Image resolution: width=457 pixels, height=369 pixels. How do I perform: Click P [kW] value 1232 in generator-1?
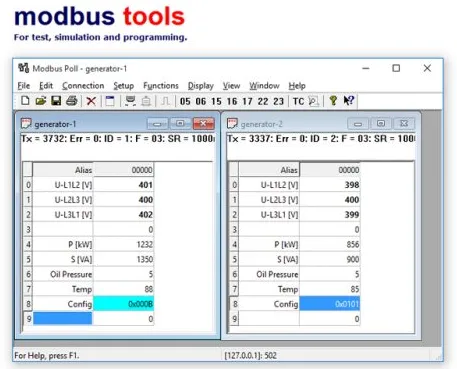123,244
